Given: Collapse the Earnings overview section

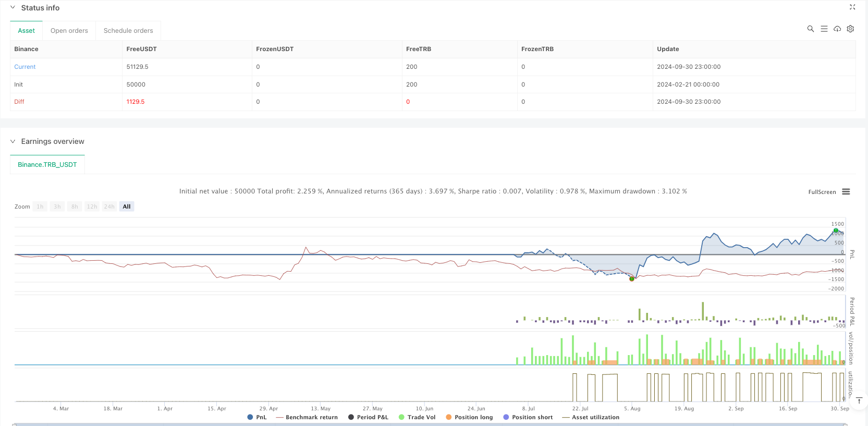Looking at the screenshot, I should pyautogui.click(x=13, y=141).
